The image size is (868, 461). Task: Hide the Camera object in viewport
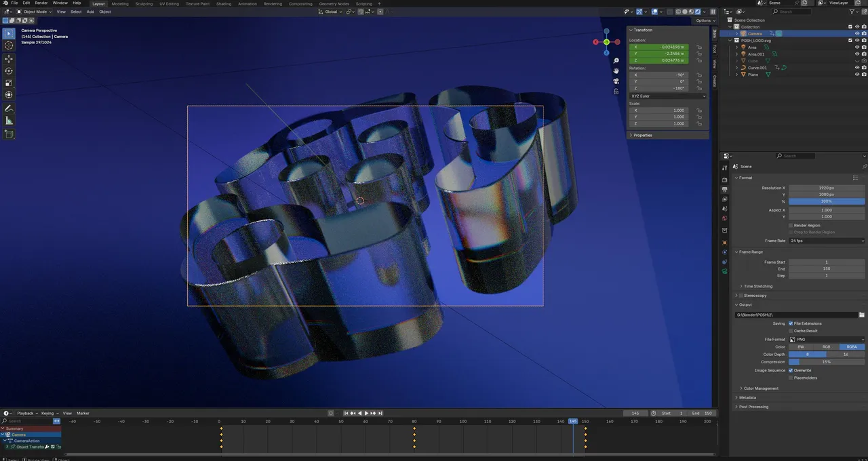tap(856, 33)
